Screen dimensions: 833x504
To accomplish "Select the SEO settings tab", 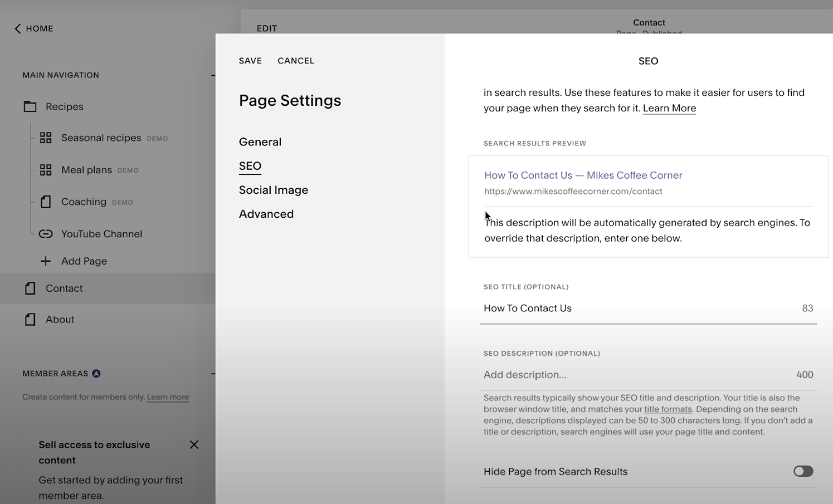I will coord(250,166).
